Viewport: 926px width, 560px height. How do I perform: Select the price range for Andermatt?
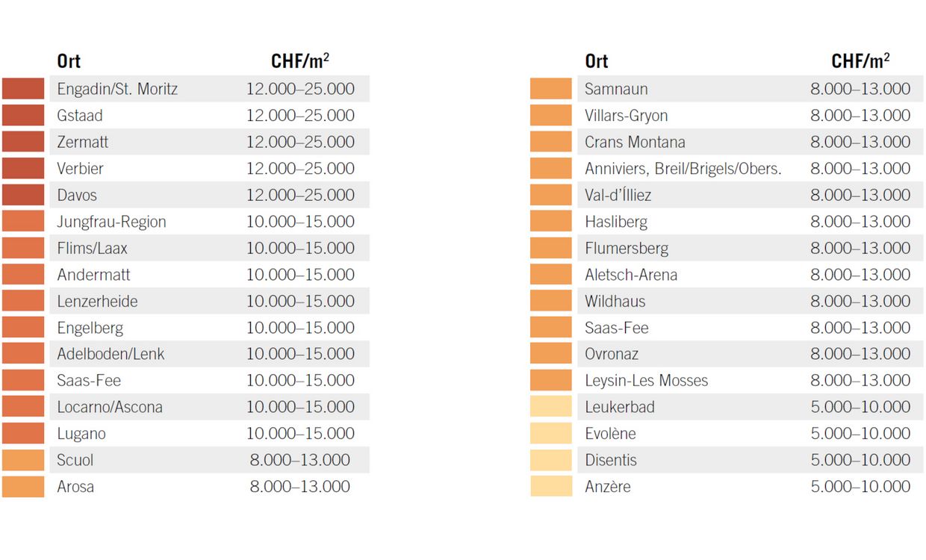coord(300,275)
